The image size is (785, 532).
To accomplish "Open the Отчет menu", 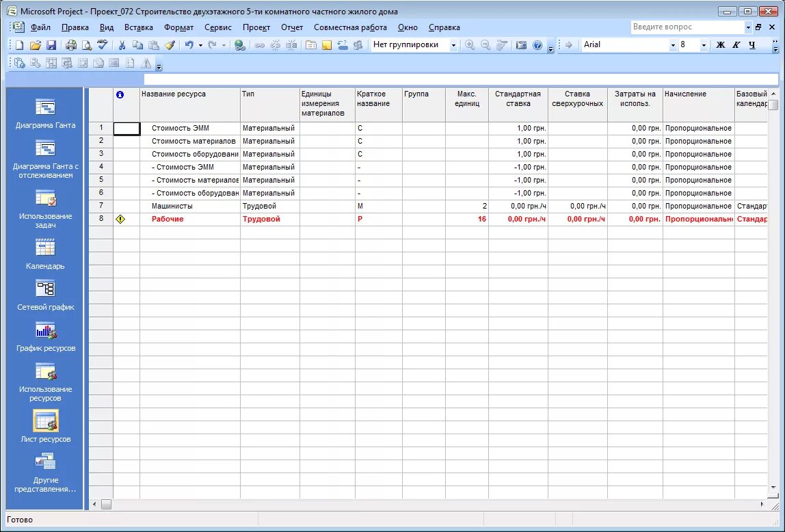I will click(292, 27).
